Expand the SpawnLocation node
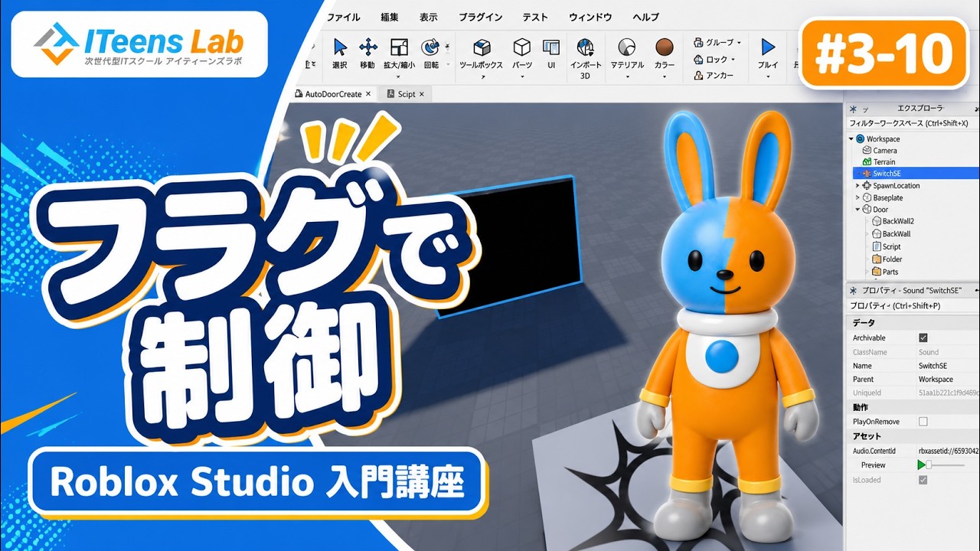 [x=857, y=185]
